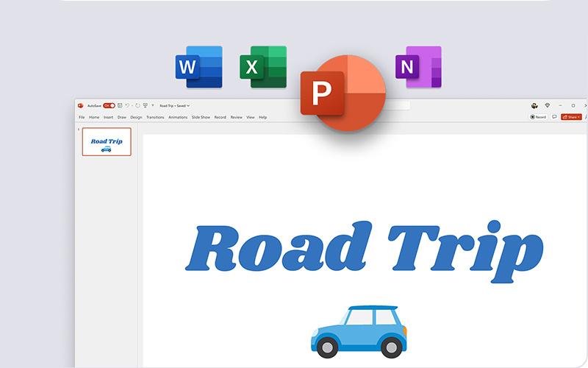Viewport: 588px width, 368px height.
Task: Switch to the Transitions tab
Action: click(155, 117)
